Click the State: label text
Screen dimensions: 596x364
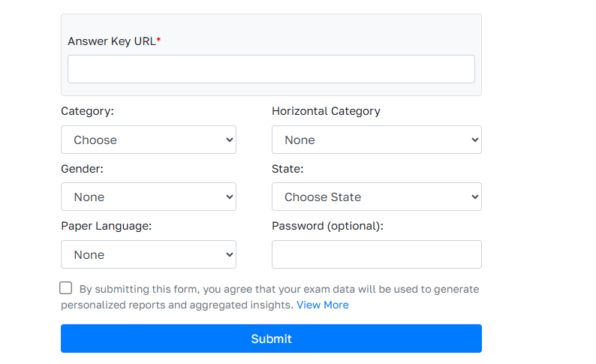287,169
